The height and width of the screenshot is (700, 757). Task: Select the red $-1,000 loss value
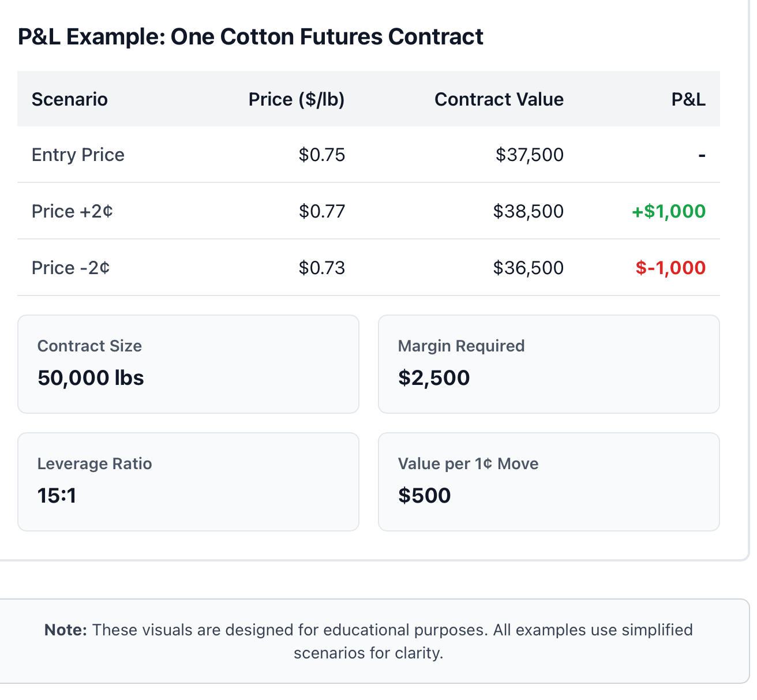(670, 268)
